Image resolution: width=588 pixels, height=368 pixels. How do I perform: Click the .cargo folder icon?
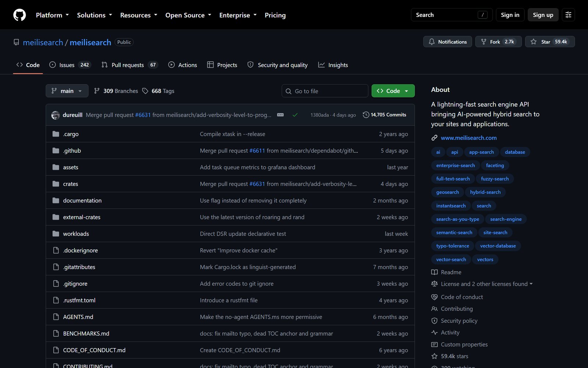(x=56, y=134)
